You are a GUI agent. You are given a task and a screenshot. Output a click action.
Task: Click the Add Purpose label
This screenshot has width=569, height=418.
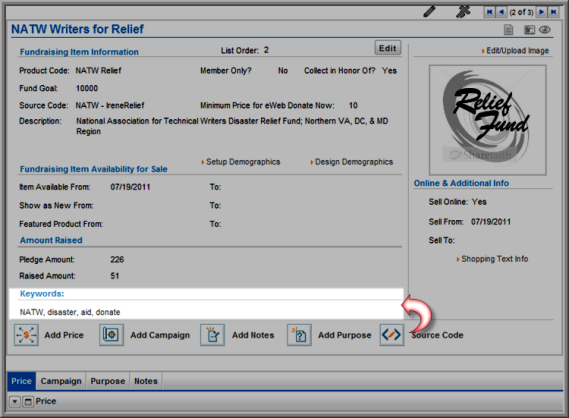tap(345, 335)
